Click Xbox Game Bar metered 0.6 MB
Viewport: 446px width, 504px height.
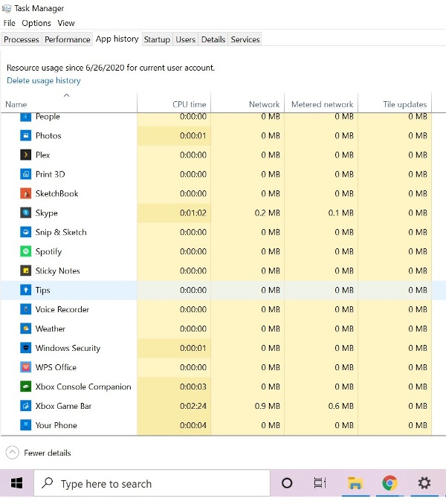click(x=340, y=406)
